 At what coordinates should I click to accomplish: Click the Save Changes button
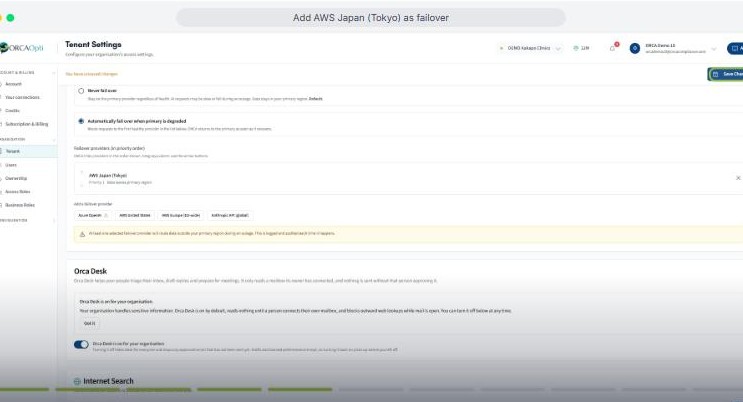coord(726,74)
